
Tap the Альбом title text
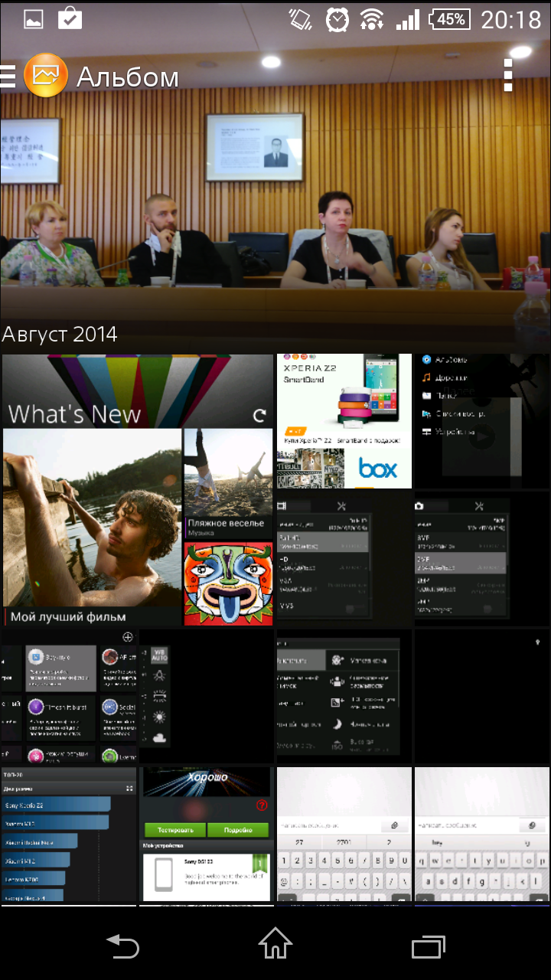(x=128, y=77)
